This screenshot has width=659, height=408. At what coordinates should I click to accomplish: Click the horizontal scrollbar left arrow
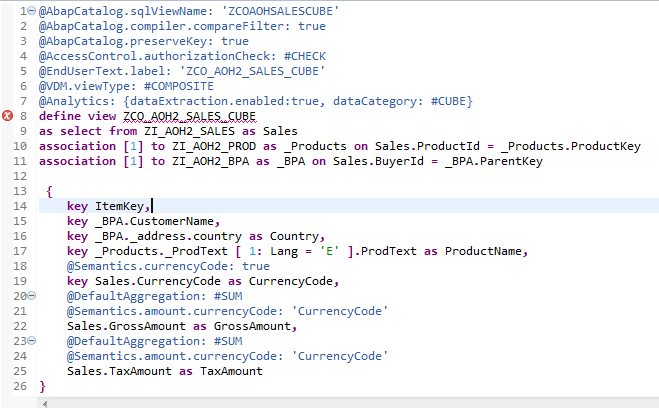click(45, 404)
